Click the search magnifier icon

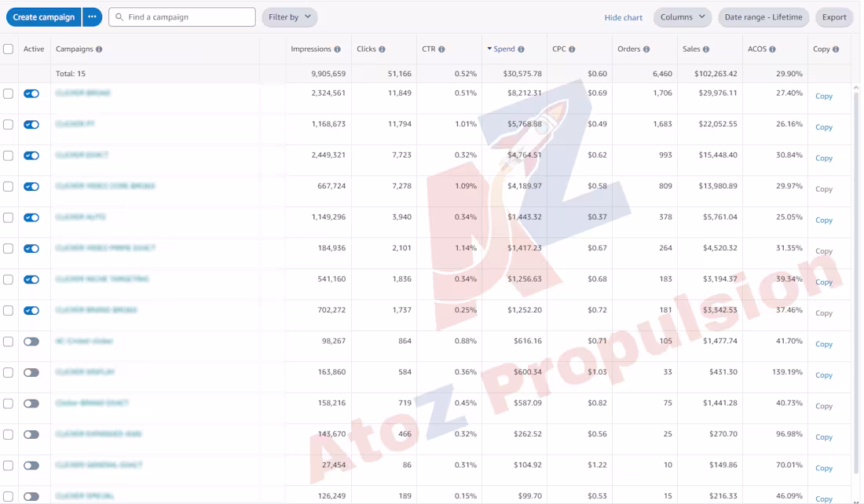click(119, 17)
